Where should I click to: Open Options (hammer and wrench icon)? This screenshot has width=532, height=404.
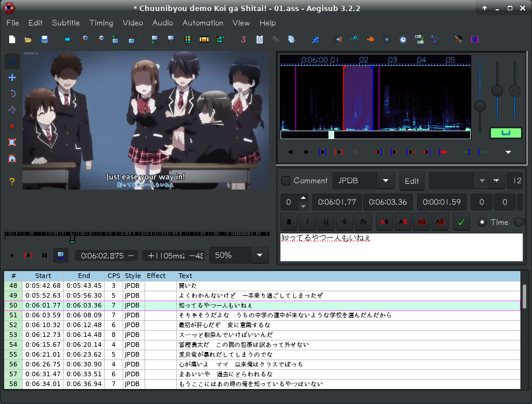pos(459,39)
